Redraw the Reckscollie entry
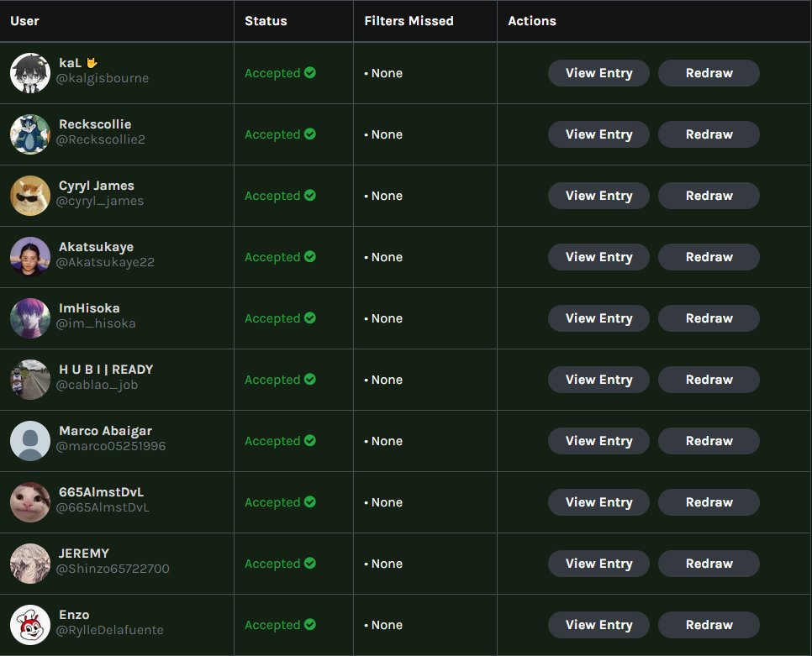812x656 pixels. click(x=709, y=134)
